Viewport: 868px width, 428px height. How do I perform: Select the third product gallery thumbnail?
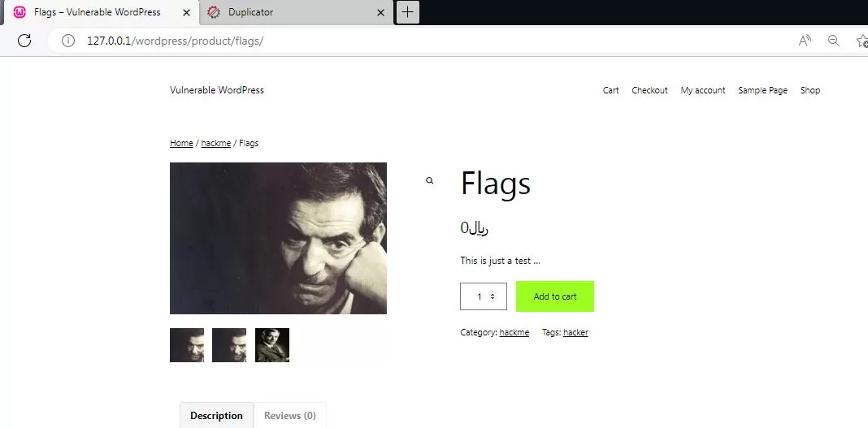coord(272,345)
